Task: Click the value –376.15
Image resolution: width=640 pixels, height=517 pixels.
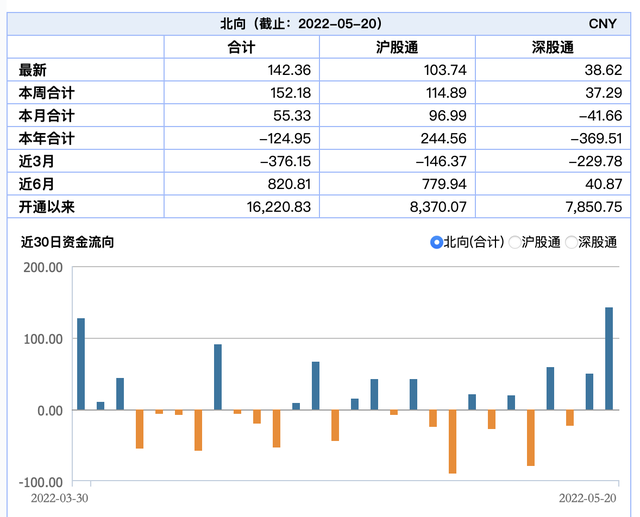Action: [285, 161]
